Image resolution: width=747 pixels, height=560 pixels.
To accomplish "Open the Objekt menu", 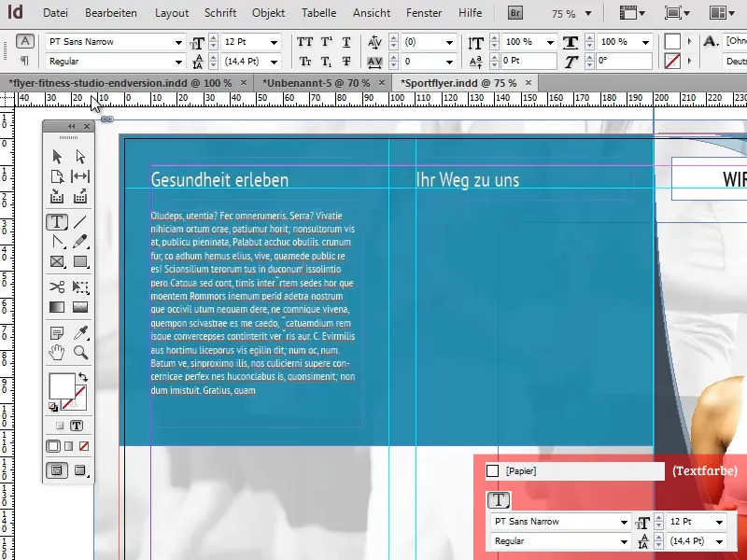I will (269, 13).
